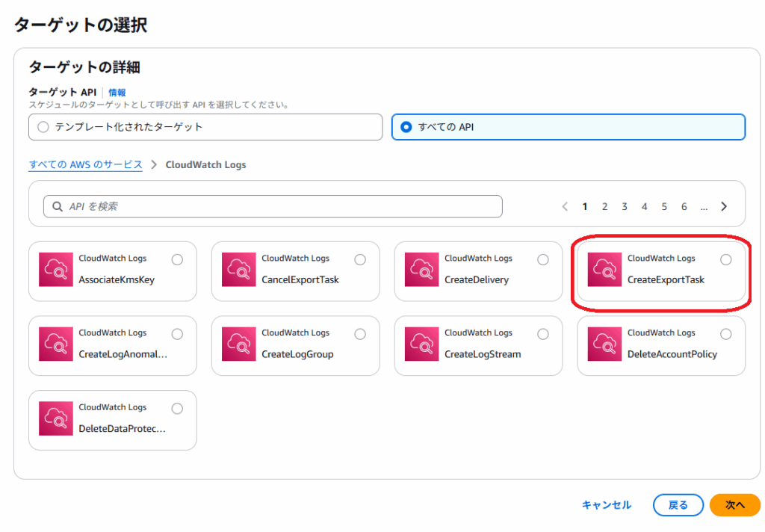Click the CreateDelivery CloudWatch Logs icon
765x532 pixels.
422,270
